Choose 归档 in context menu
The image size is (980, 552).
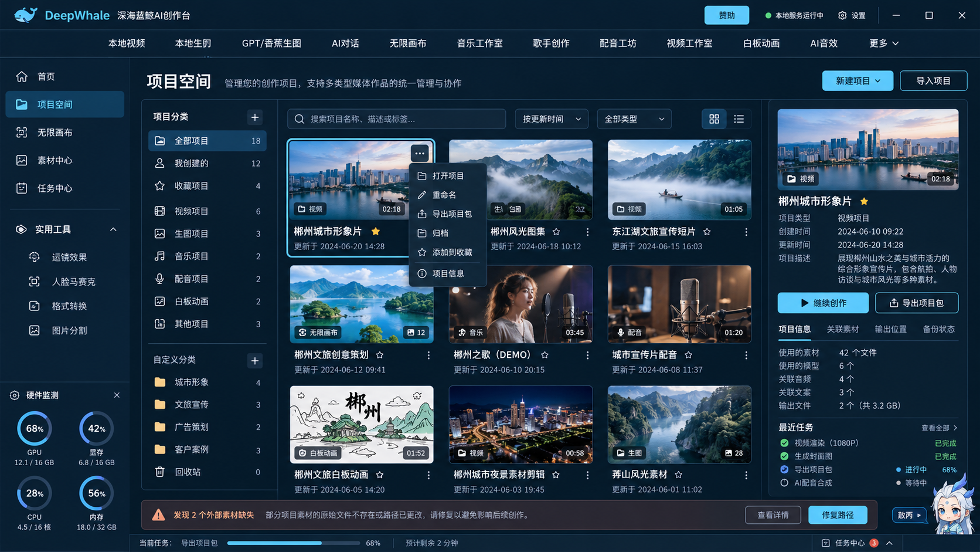coord(448,233)
